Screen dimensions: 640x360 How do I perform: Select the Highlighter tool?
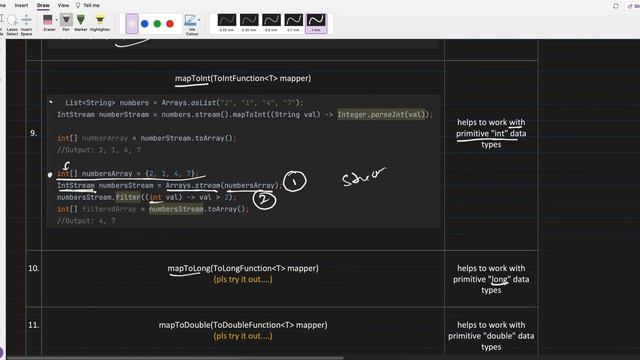coord(100,22)
